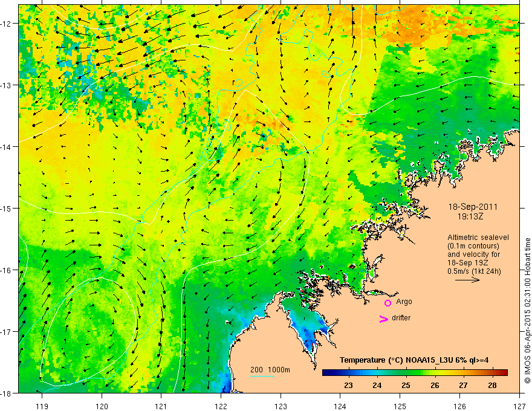532x411 pixels.
Task: Click the temperature colorbar near 23 degrees
Action: click(x=348, y=373)
